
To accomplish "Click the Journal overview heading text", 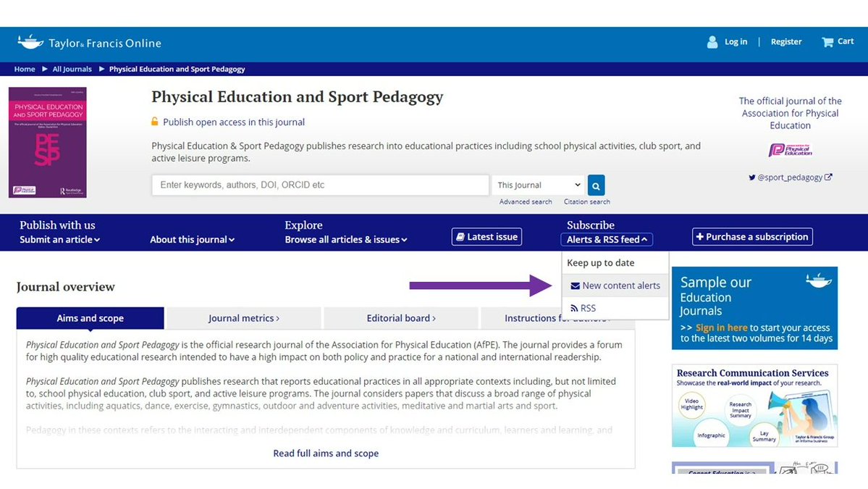I will pyautogui.click(x=66, y=287).
